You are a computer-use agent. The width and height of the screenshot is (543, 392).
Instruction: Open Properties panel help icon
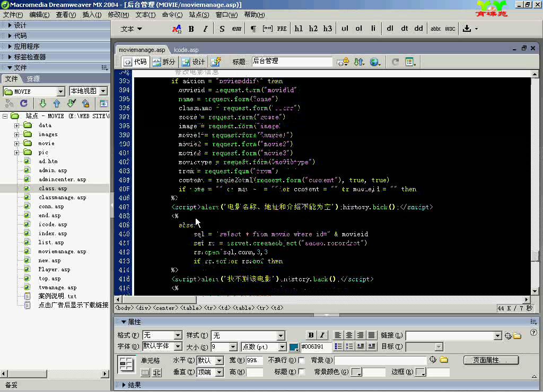(533, 333)
